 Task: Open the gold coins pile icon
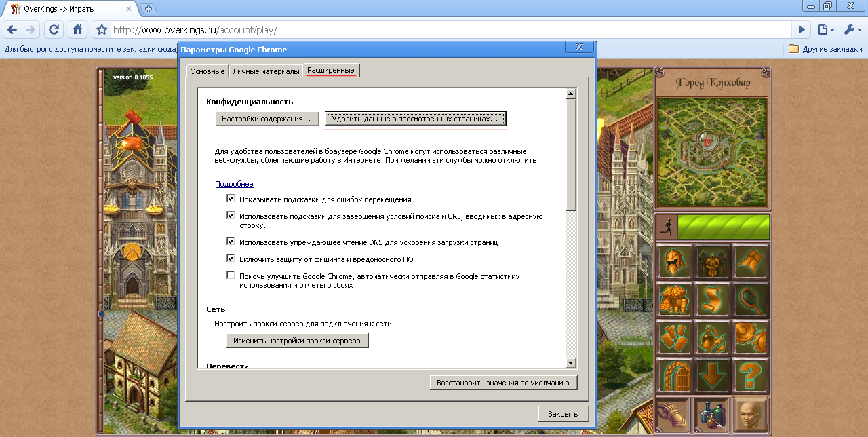click(x=674, y=299)
